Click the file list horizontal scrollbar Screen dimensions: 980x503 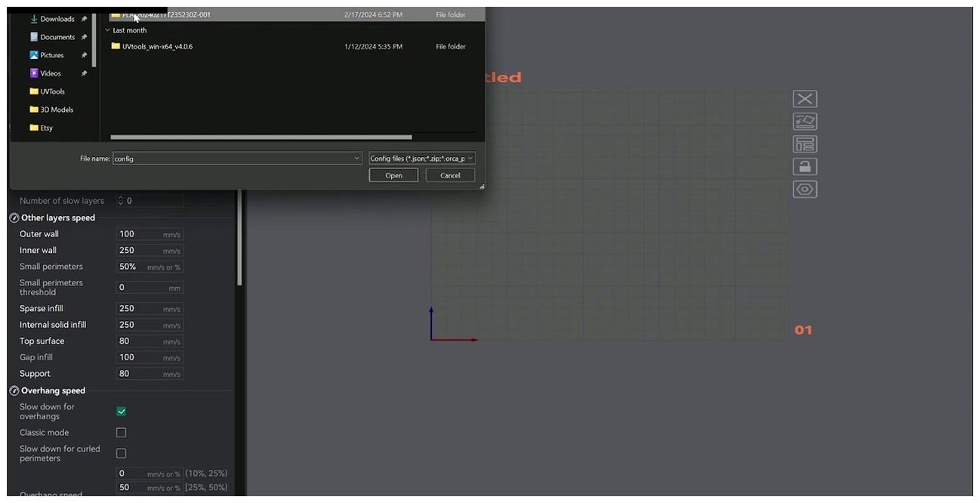(x=261, y=137)
